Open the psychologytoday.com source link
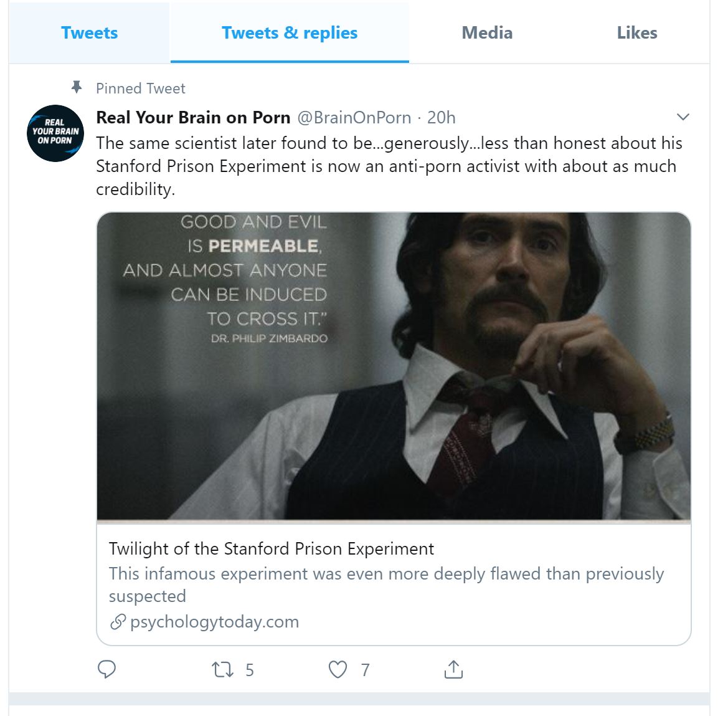The image size is (728, 716). 214,622
